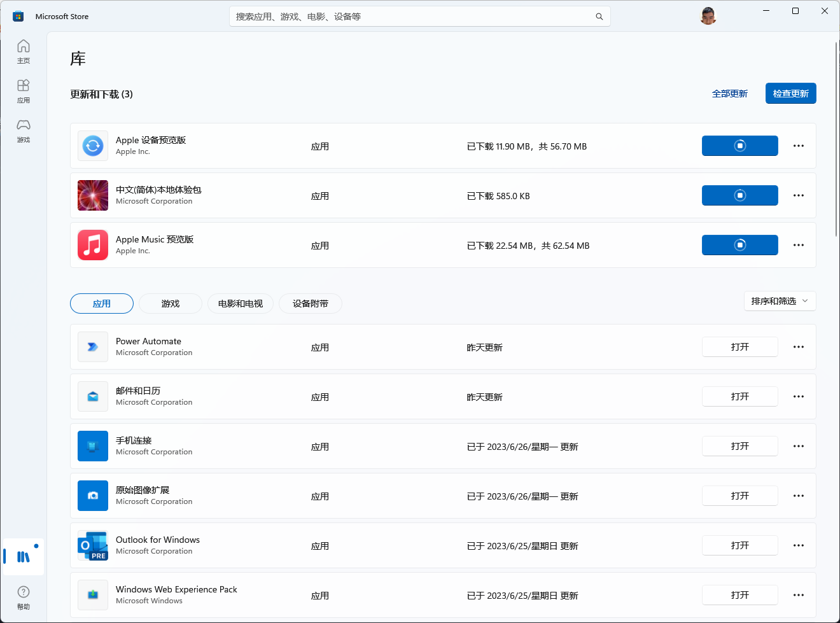Image resolution: width=840 pixels, height=623 pixels.
Task: Click the Apple Music 预览版 app icon
Action: tap(93, 245)
